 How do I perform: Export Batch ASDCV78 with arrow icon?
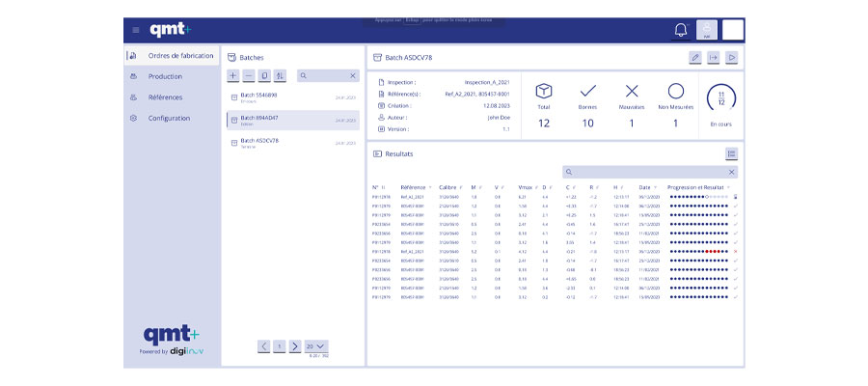(714, 58)
